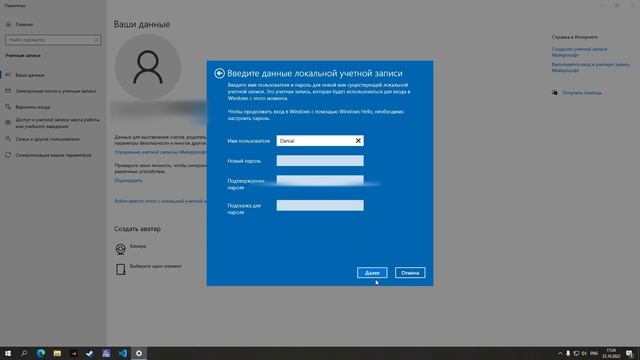The height and width of the screenshot is (360, 640).
Task: Click the Подтвердить link in Settings
Action: (x=129, y=180)
